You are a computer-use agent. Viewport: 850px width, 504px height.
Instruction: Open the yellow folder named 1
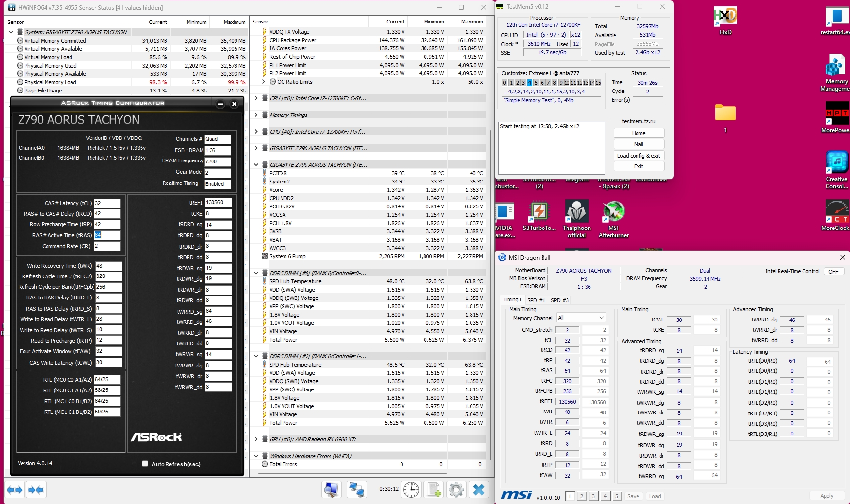coord(725,118)
